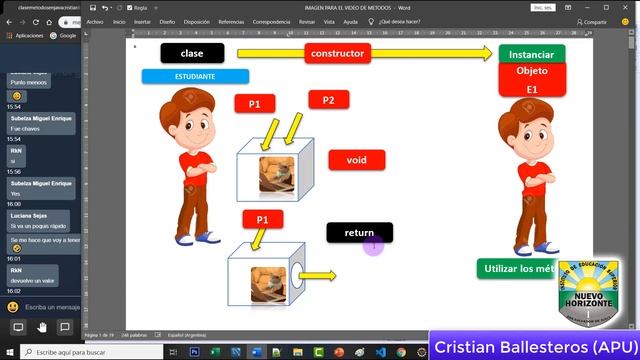
Task: Click the share screen icon in the meeting panel
Action: 18,327
